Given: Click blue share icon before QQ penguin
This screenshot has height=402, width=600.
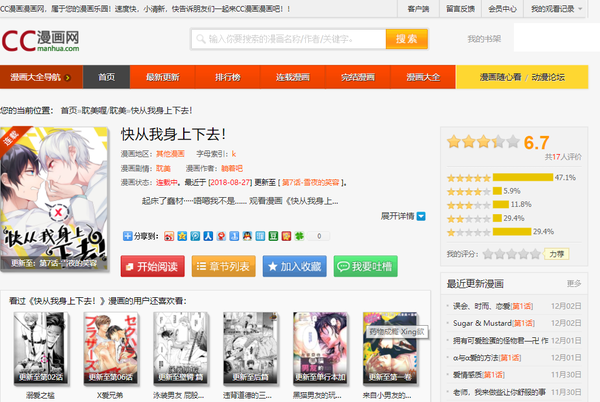Looking at the screenshot, I should pyautogui.click(x=234, y=236).
